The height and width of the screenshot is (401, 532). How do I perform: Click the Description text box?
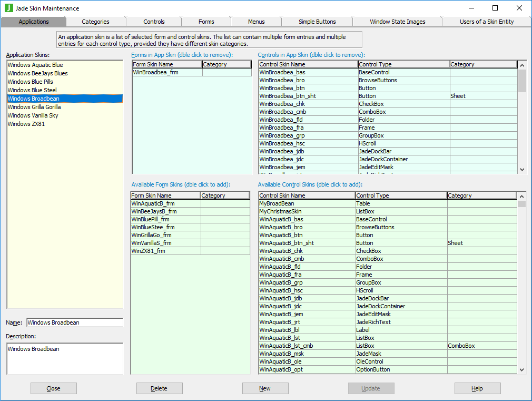click(65, 358)
